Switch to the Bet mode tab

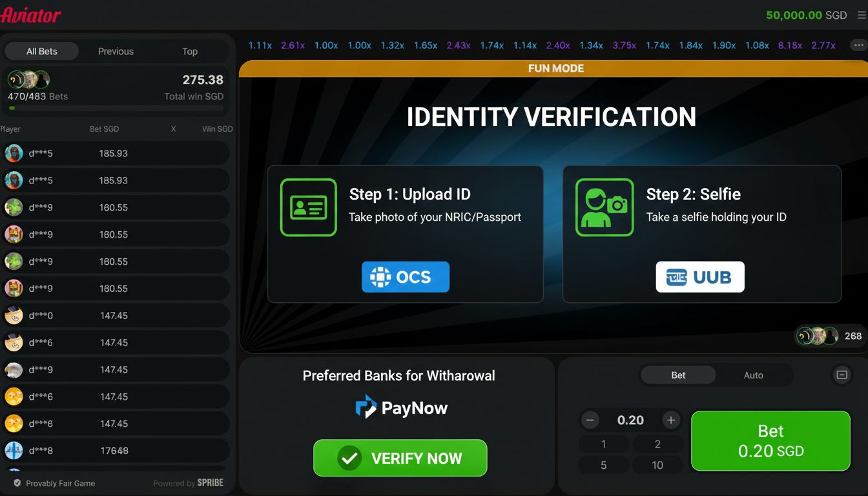coord(678,375)
